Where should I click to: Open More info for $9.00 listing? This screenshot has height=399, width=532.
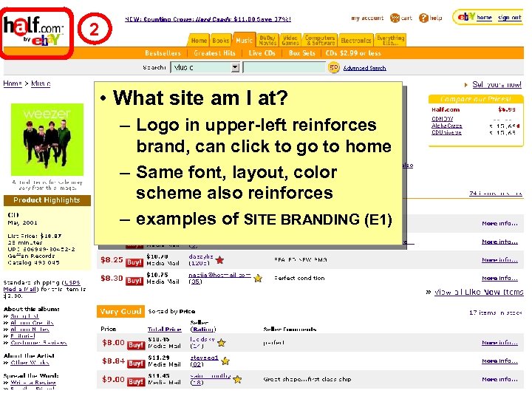(499, 379)
